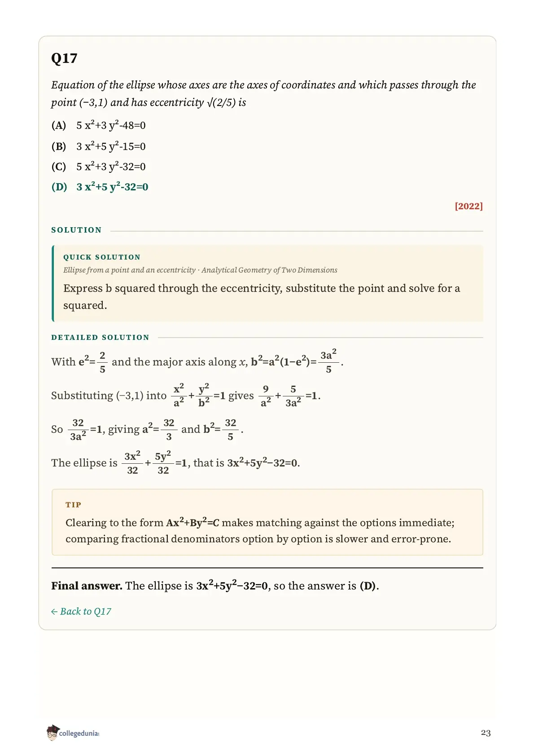Image resolution: width=534 pixels, height=756 pixels.
Task: Click the [2022] year tag
Action: (468, 206)
